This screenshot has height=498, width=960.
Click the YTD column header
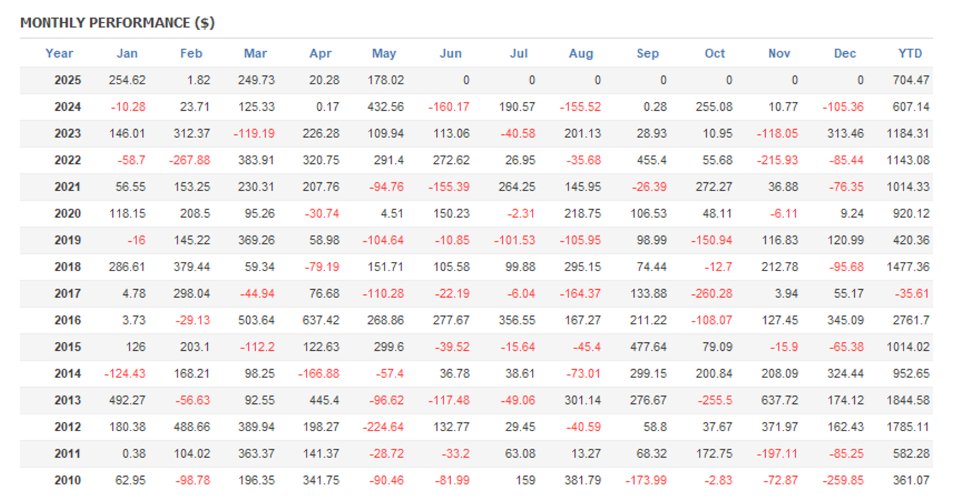click(x=910, y=54)
